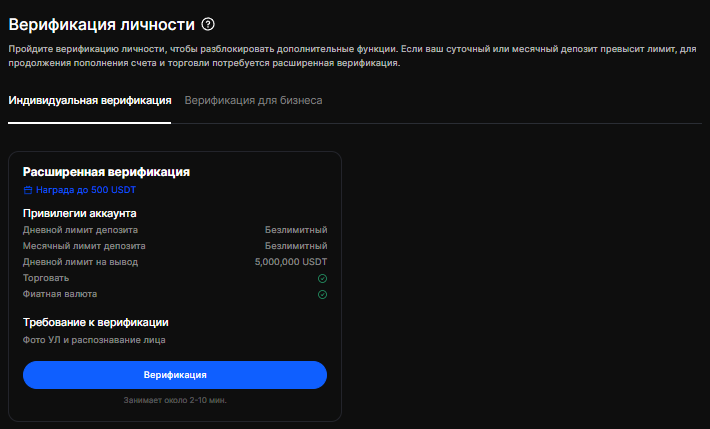Click the Месячный лимит депозита row label
Image resolution: width=710 pixels, height=429 pixels.
coord(84,246)
